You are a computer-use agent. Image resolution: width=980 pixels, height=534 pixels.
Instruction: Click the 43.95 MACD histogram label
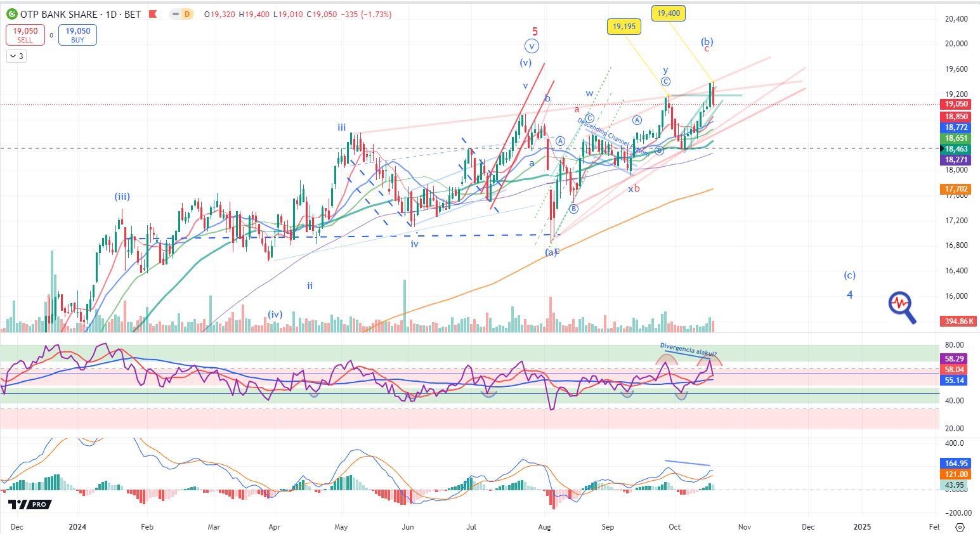[x=955, y=485]
